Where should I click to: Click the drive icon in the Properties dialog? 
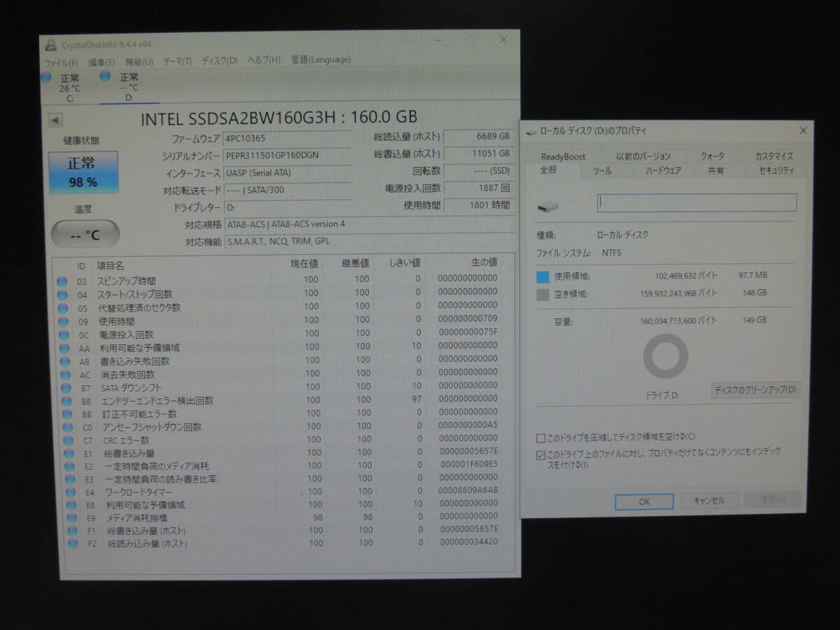pyautogui.click(x=549, y=206)
